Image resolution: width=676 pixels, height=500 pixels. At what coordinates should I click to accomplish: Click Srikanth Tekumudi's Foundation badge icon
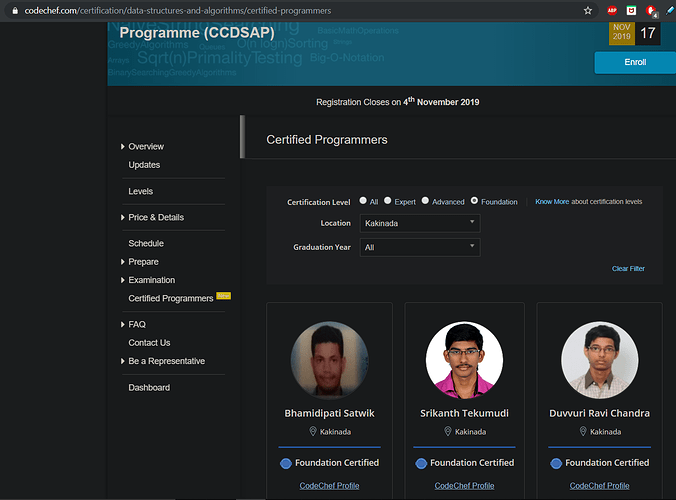point(421,463)
